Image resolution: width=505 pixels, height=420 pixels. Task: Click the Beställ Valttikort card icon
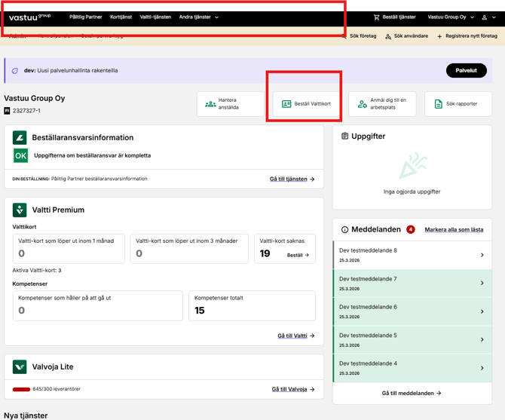pos(286,104)
